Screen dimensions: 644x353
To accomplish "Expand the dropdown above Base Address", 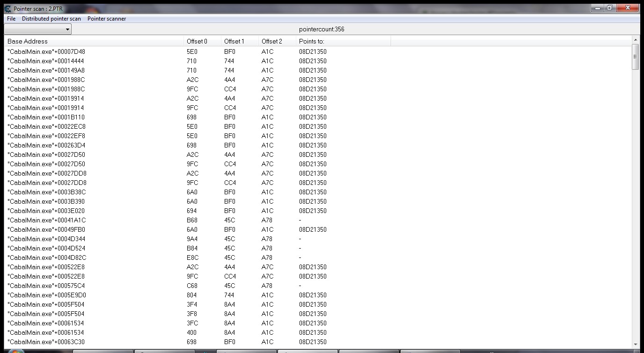I will [x=67, y=29].
